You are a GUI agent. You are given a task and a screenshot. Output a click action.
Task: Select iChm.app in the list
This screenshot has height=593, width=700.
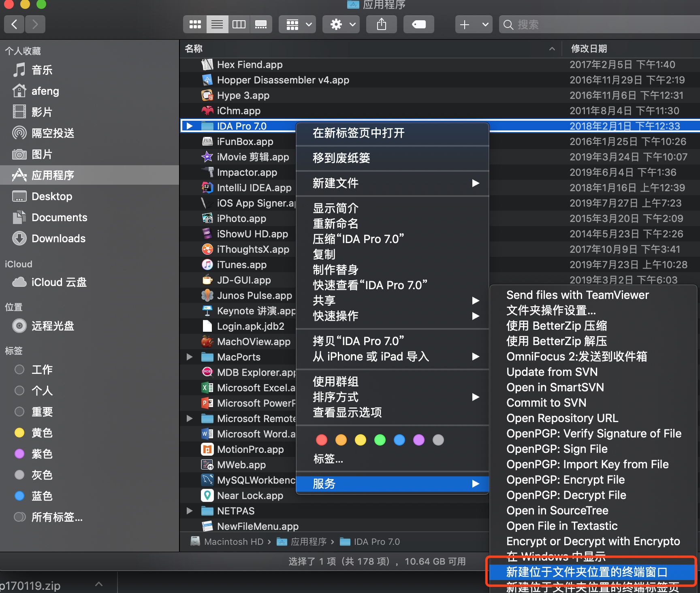tap(440, 111)
